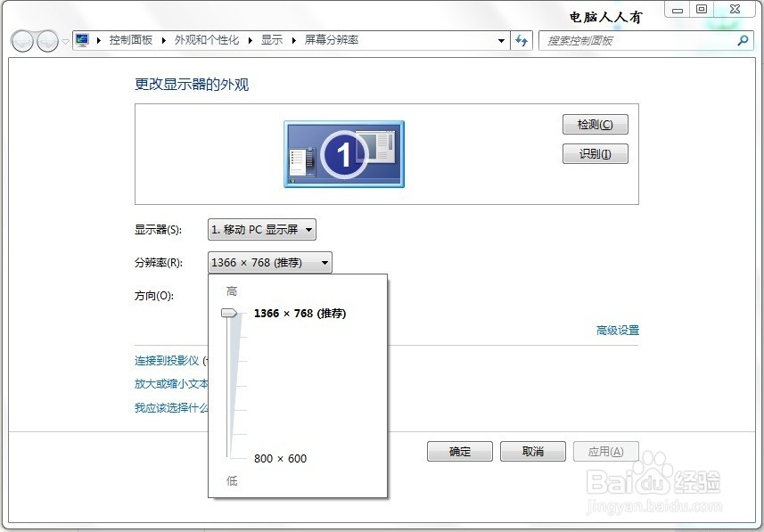Click the Back navigation arrow button

(22, 41)
